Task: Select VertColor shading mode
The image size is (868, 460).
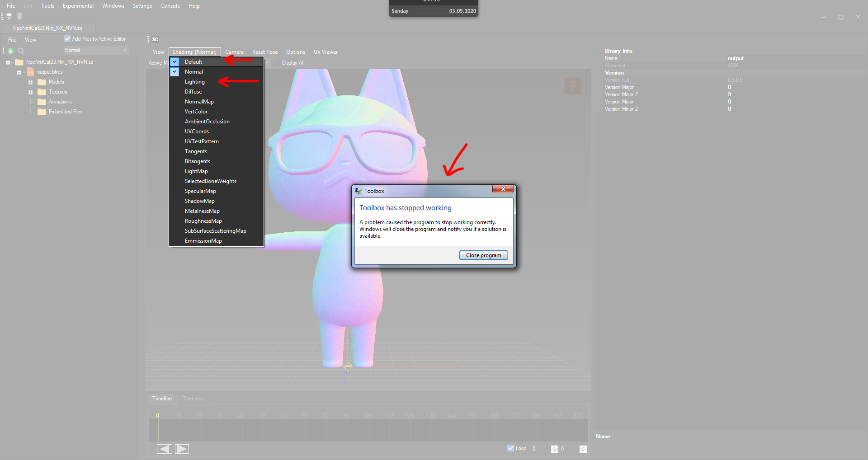Action: click(x=216, y=112)
